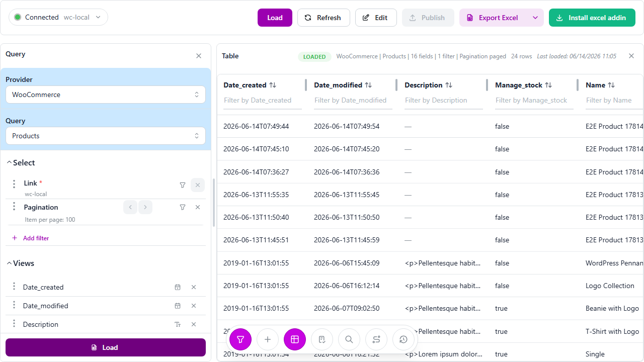Click the route/flow icon in floating toolbar

click(376, 339)
